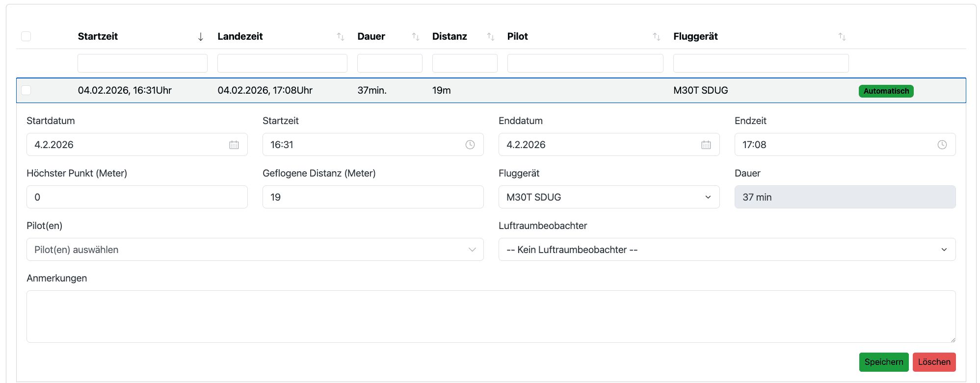The image size is (980, 383).
Task: Click the clock icon in Endzeit field
Action: [942, 145]
